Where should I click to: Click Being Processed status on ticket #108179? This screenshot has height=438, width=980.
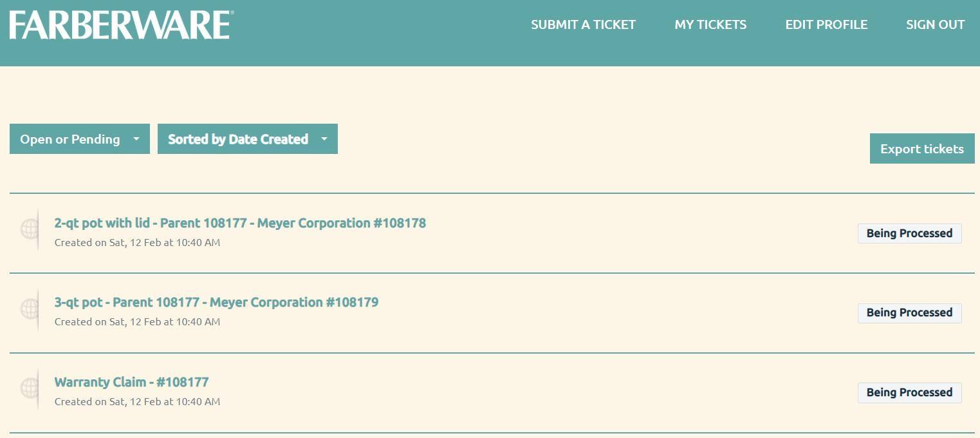coord(909,313)
